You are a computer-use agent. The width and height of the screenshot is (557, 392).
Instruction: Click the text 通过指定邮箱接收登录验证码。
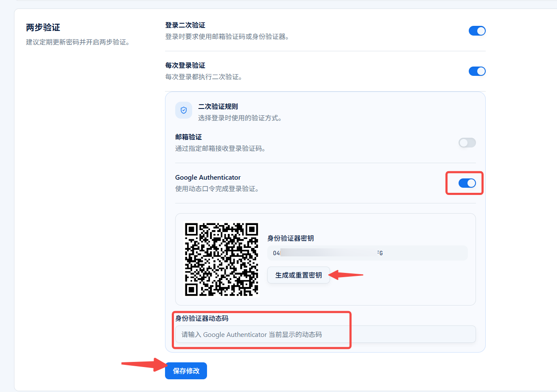coord(221,149)
